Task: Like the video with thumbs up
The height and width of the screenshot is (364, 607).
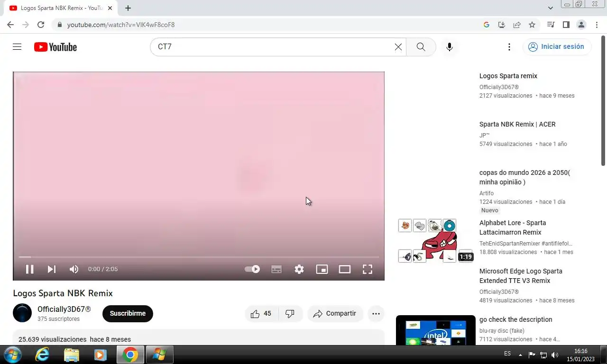Action: [261, 313]
